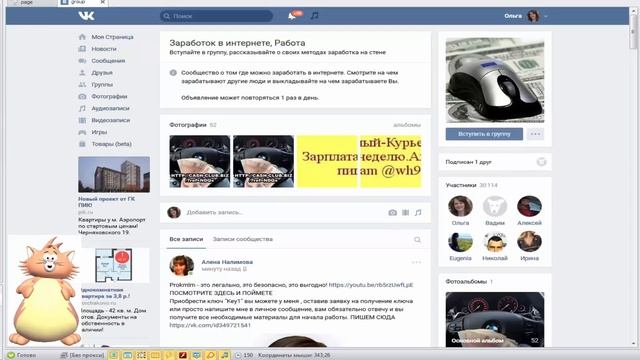Image resolution: width=640 pixels, height=360 pixels.
Task: Click the chat icon beside Сообщения
Action: click(82, 60)
